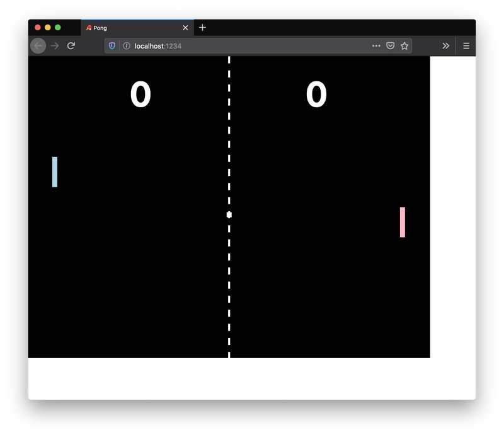Bookmark this page with the star

[x=404, y=46]
